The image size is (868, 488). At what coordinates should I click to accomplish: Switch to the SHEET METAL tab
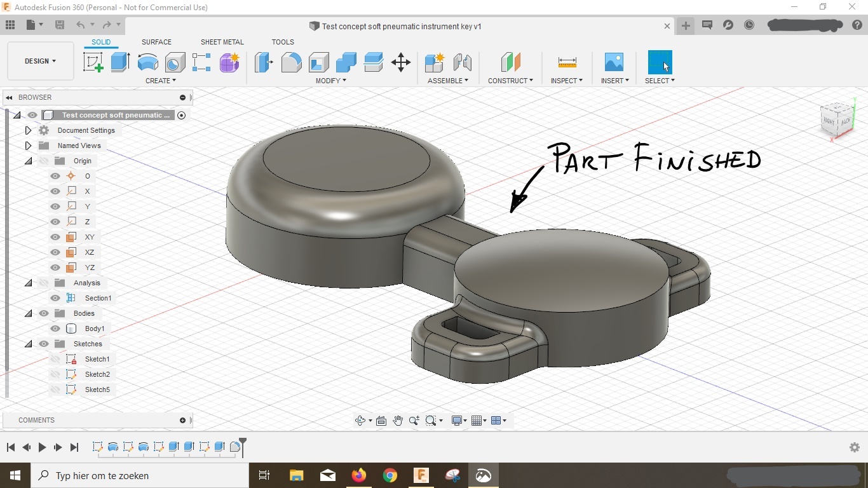pyautogui.click(x=222, y=42)
